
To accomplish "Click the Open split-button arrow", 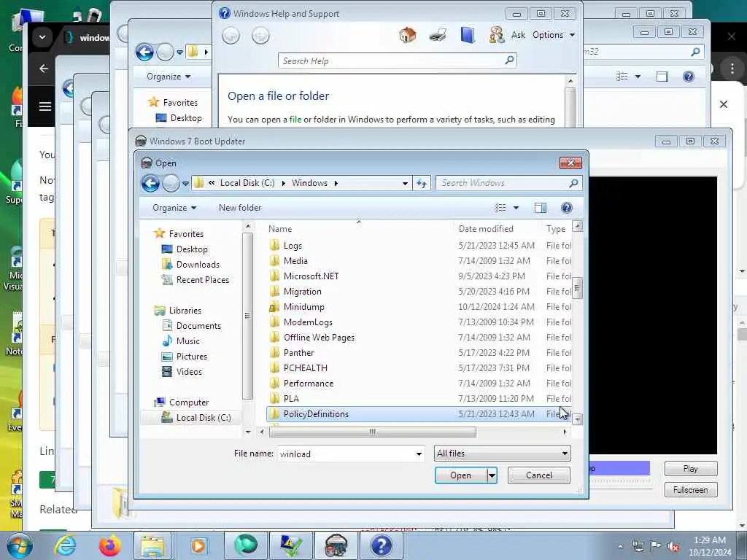I will pyautogui.click(x=492, y=475).
